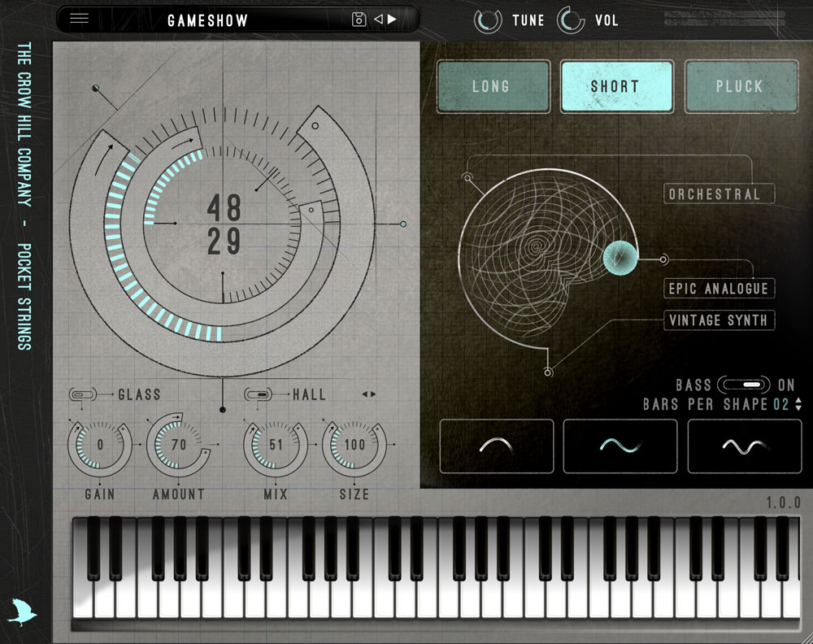
Task: Click the cyan blend puck on sphere
Action: [x=620, y=258]
